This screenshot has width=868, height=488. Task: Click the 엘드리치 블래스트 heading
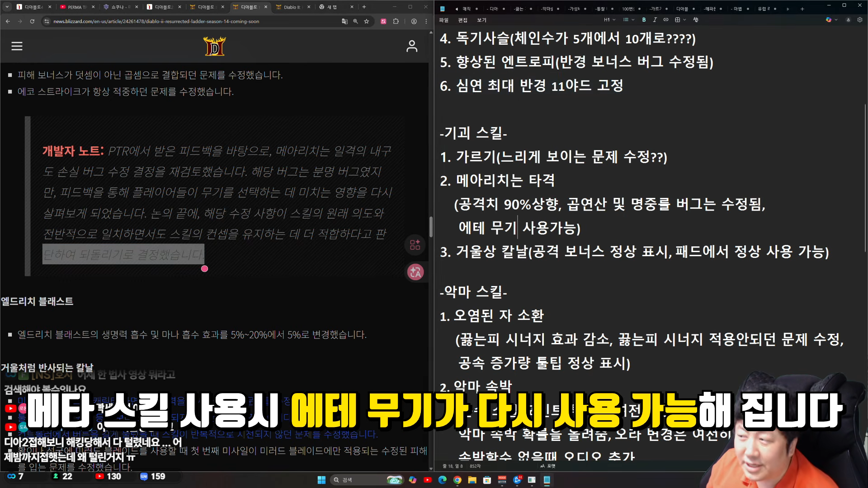[37, 301]
